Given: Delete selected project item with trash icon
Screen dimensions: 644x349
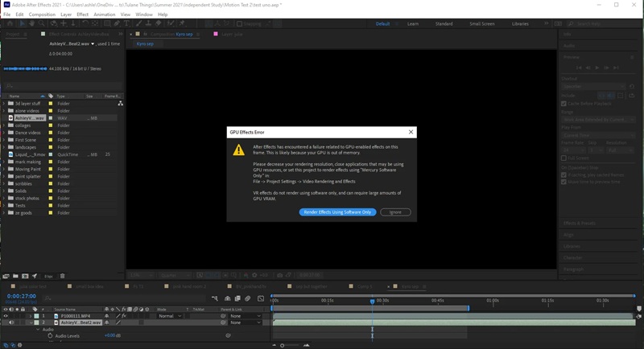Looking at the screenshot, I should click(x=63, y=276).
